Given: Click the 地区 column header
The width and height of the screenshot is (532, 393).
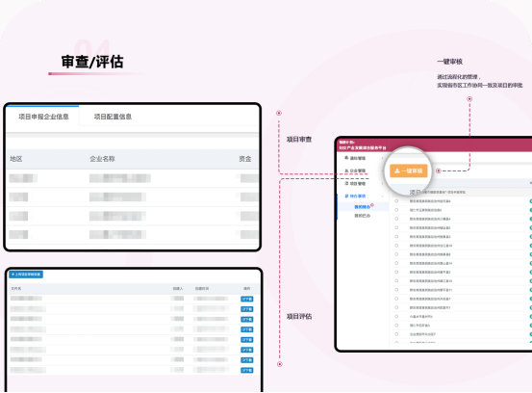Looking at the screenshot, I should tap(16, 159).
